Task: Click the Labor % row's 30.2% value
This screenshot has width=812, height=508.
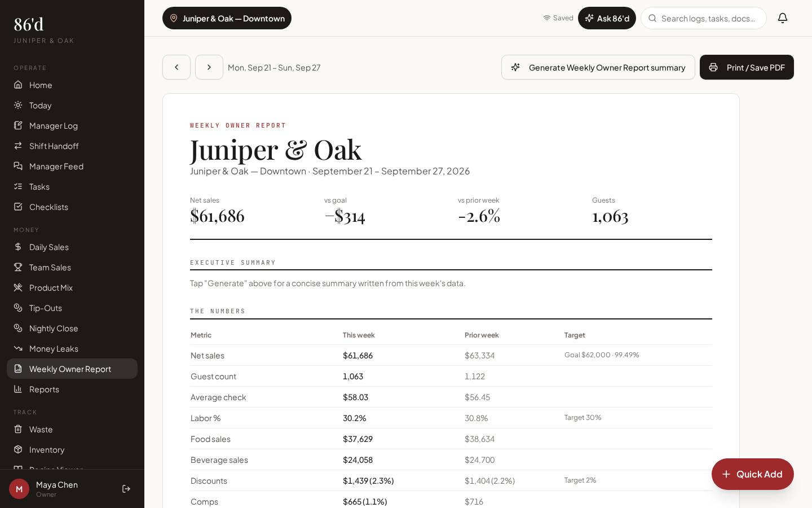Action: pos(355,418)
